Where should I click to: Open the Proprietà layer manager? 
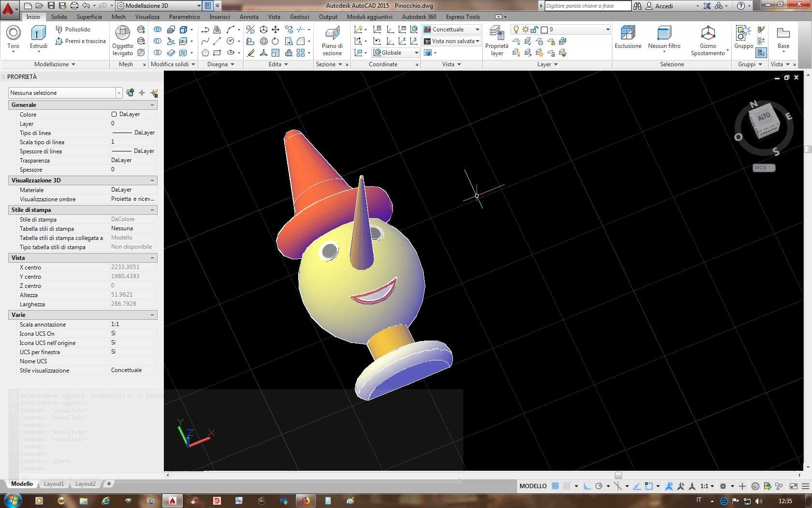pos(497,41)
